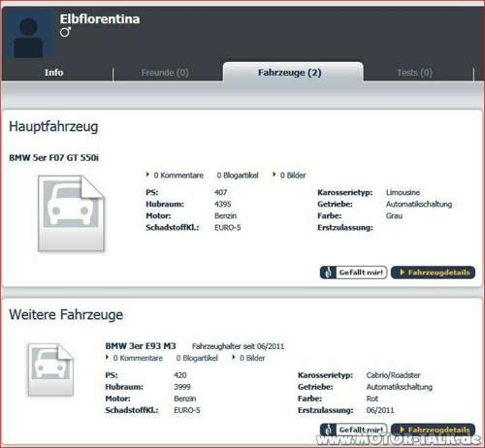Click Fahrzeugdetails button for BMW 3er M3
Screen dimensions: 485x448
pos(433,430)
